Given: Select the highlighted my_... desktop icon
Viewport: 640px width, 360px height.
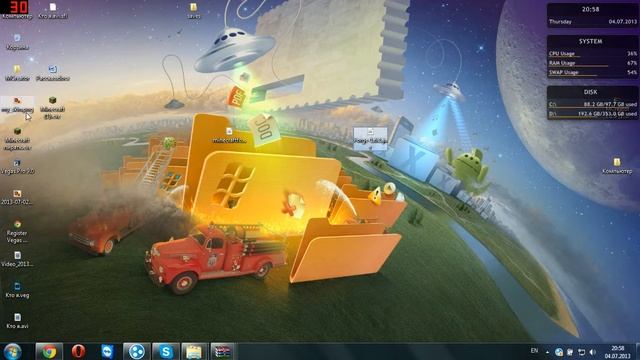Looking at the screenshot, I should click(x=17, y=104).
